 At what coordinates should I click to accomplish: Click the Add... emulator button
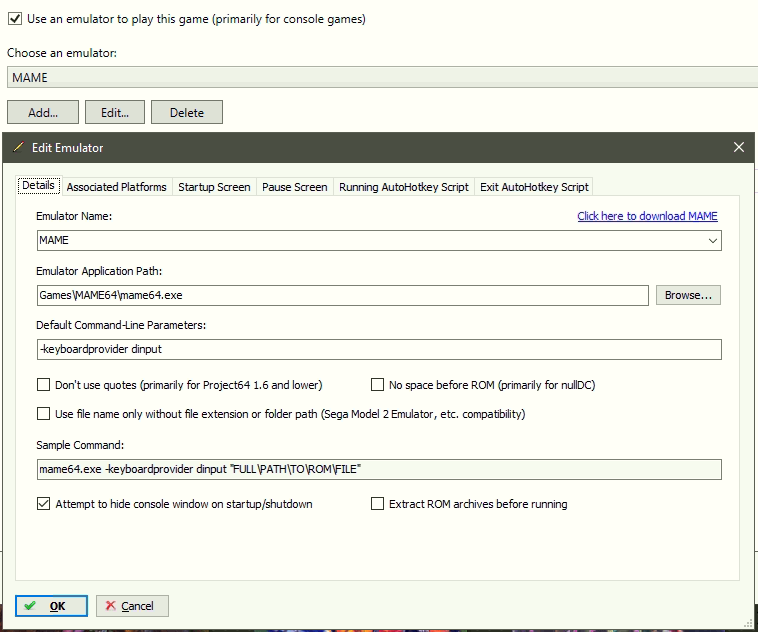(x=43, y=112)
